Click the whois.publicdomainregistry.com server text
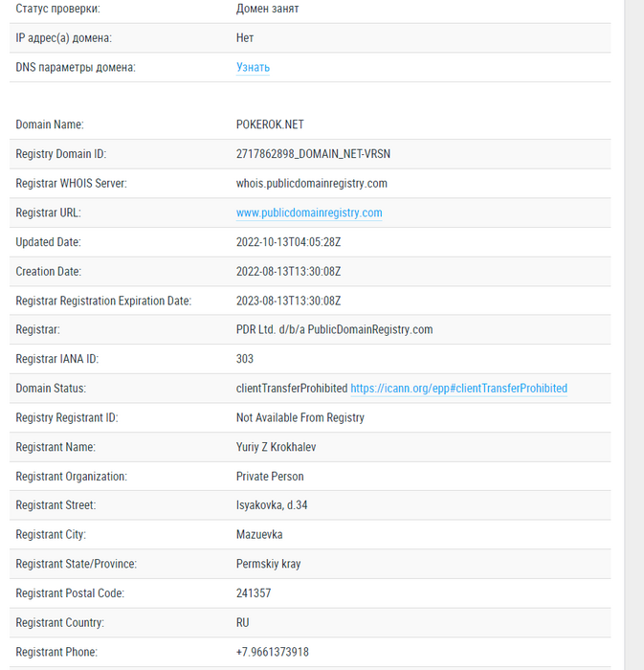 pos(311,184)
